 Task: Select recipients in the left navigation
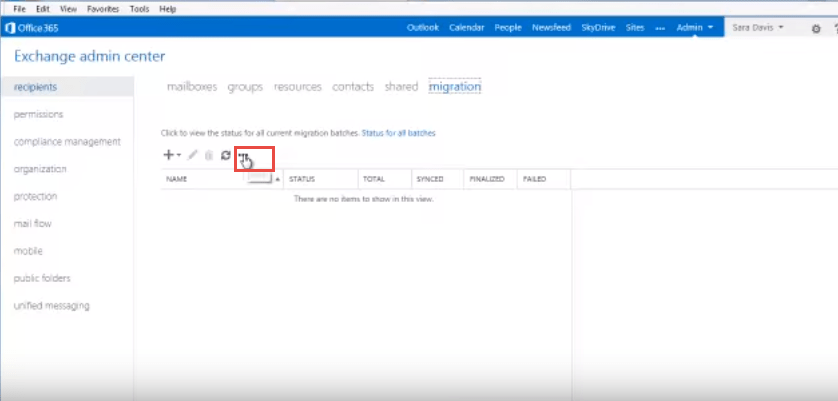click(x=67, y=87)
